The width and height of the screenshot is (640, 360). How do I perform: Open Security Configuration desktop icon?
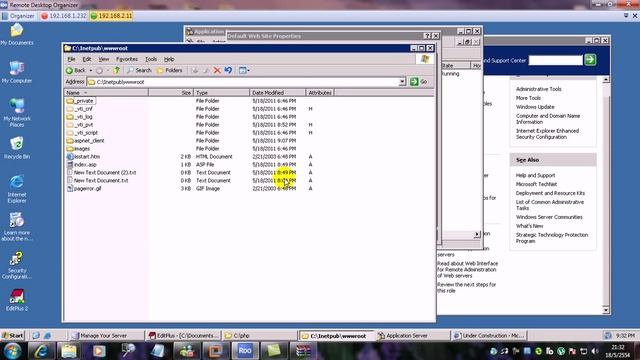pos(17,265)
